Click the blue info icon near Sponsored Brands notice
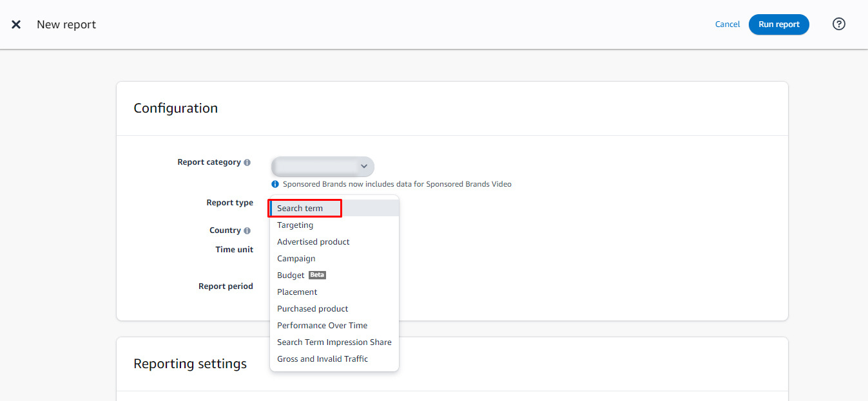The width and height of the screenshot is (868, 401). coord(275,183)
